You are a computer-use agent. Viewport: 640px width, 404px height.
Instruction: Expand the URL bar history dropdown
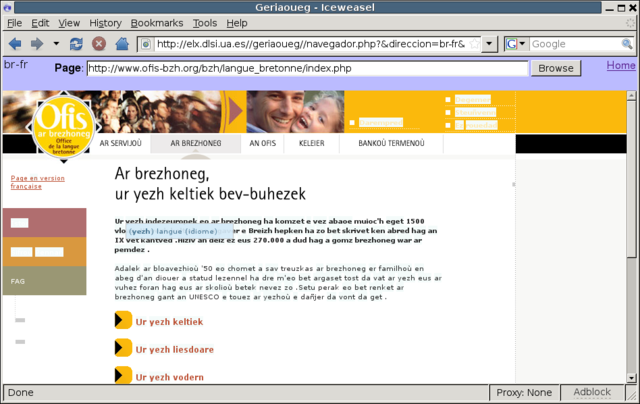tap(489, 44)
